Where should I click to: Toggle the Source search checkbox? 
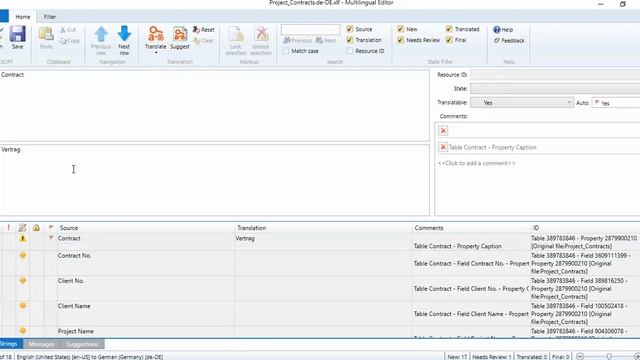350,29
